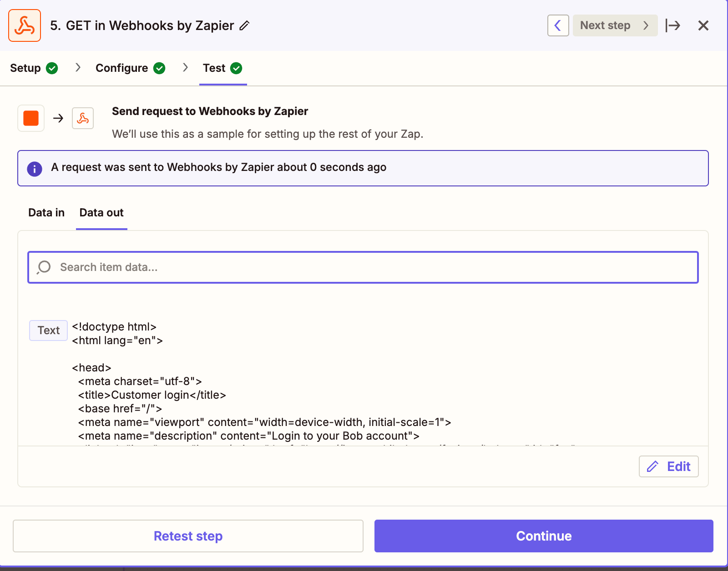This screenshot has height=571, width=728.
Task: Select the Text field label
Action: point(49,331)
